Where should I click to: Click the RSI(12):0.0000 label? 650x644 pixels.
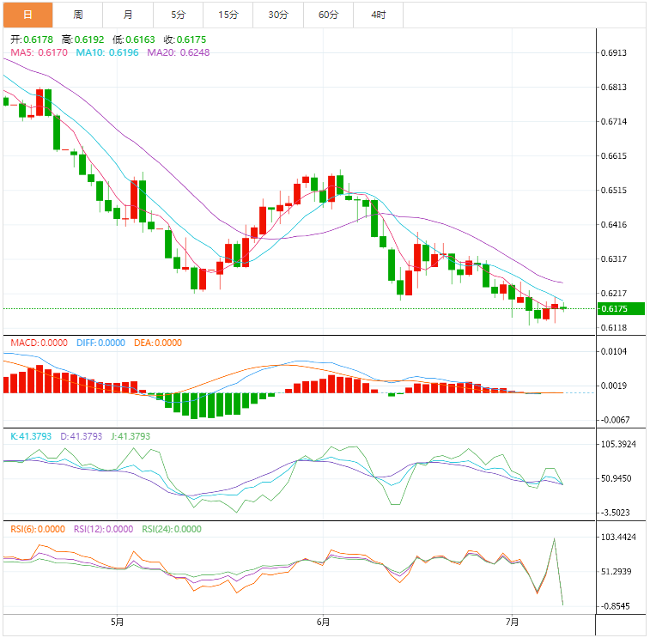pyautogui.click(x=104, y=530)
